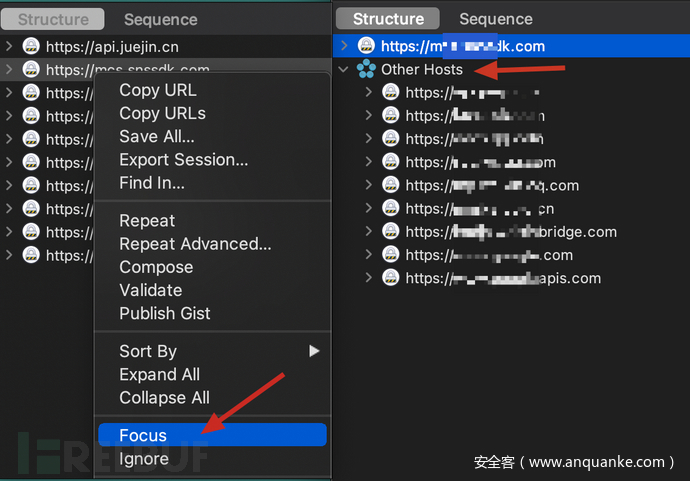Choose Focus from the context menu
Screen dimensions: 690x481
(143, 435)
